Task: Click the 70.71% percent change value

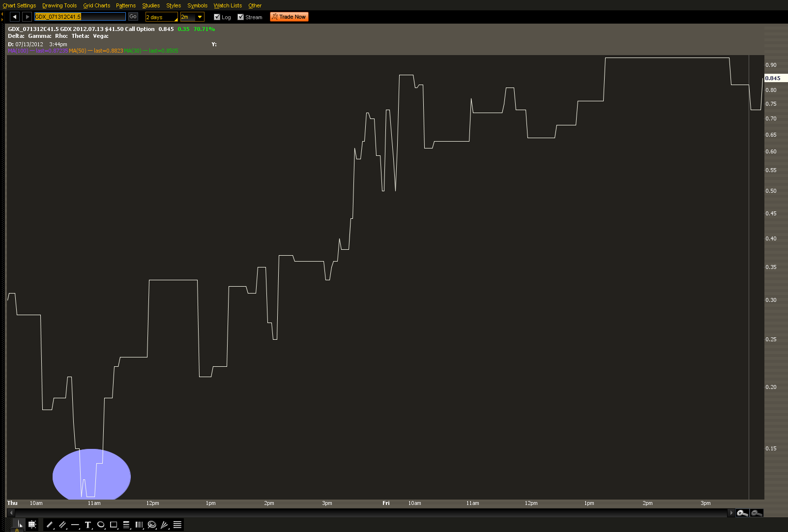Action: (204, 29)
